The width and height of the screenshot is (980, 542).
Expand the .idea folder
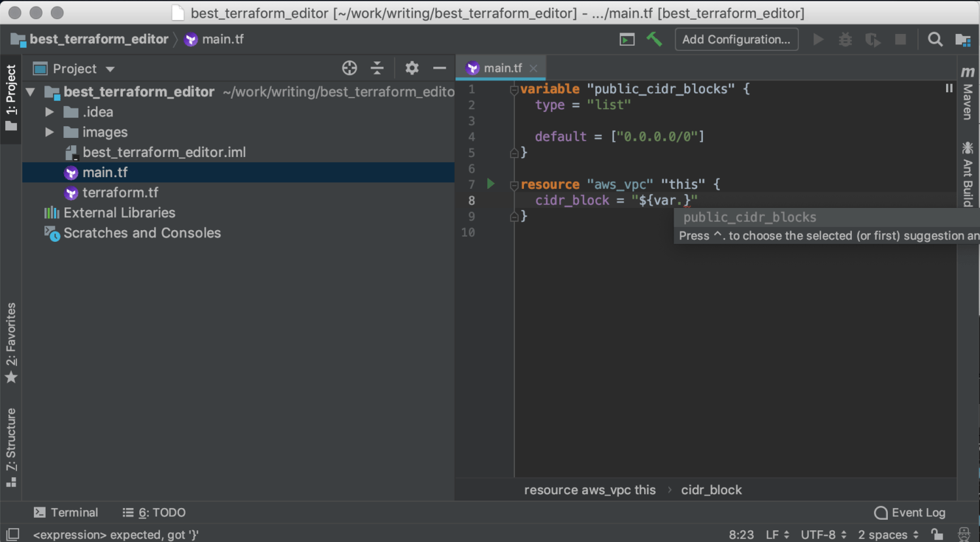pyautogui.click(x=50, y=112)
